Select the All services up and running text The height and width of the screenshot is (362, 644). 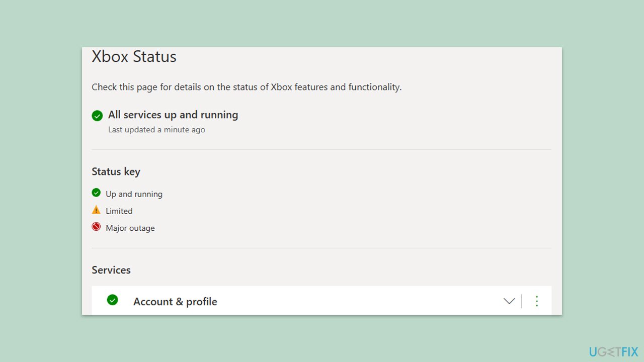click(173, 115)
